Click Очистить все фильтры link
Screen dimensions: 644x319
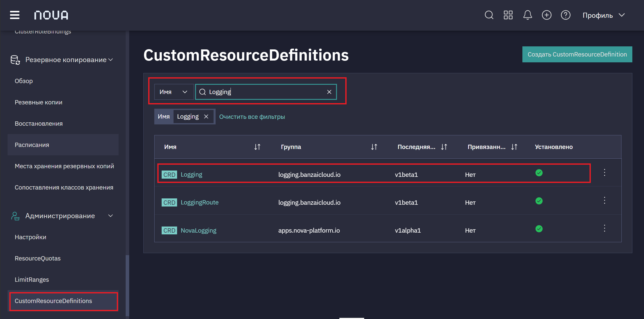coord(252,117)
